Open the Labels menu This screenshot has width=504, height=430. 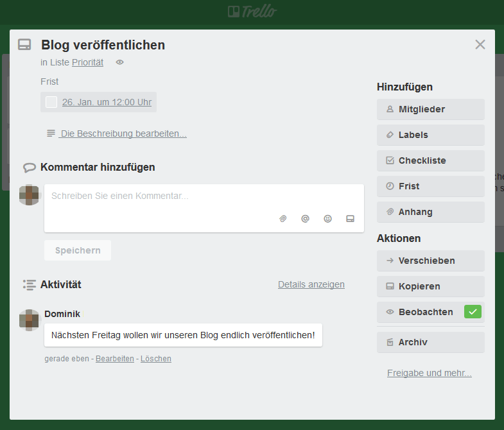(x=430, y=135)
